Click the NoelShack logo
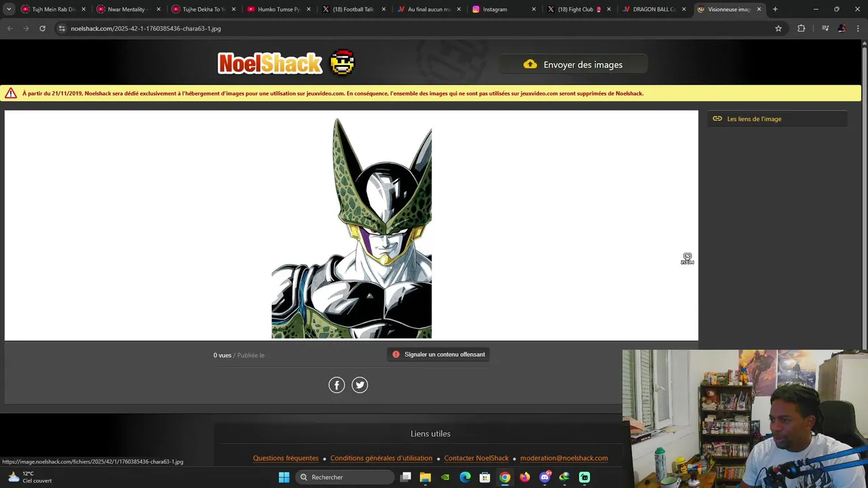Screen dimensions: 868x488 270,64
